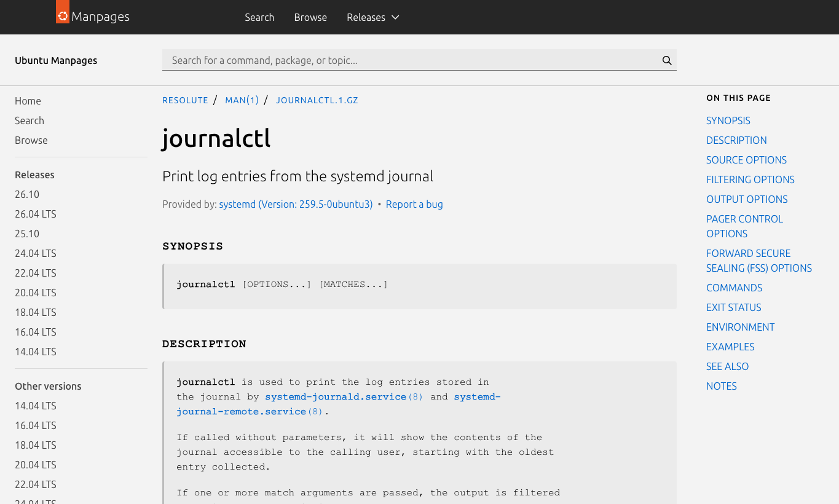The height and width of the screenshot is (504, 839).
Task: Open 20.04 LTS under Other versions
Action: [x=36, y=465]
